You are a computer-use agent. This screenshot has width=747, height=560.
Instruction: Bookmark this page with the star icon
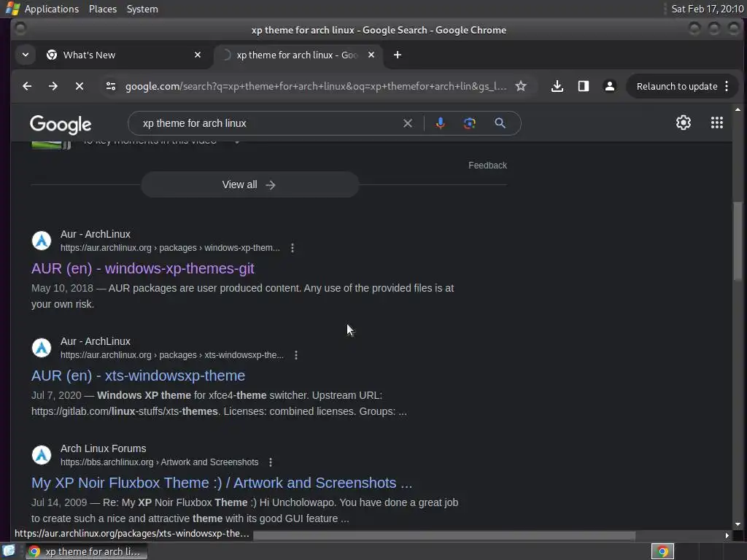[x=521, y=86]
